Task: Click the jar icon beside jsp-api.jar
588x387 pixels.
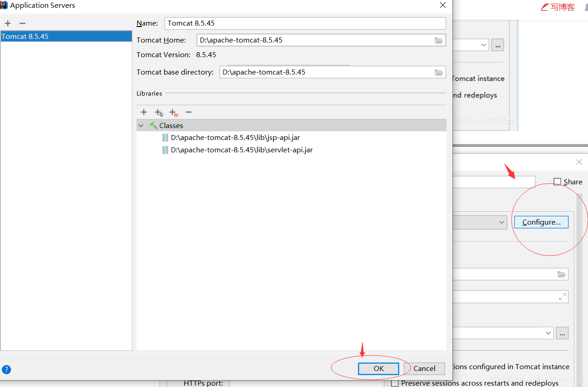Action: pyautogui.click(x=165, y=137)
